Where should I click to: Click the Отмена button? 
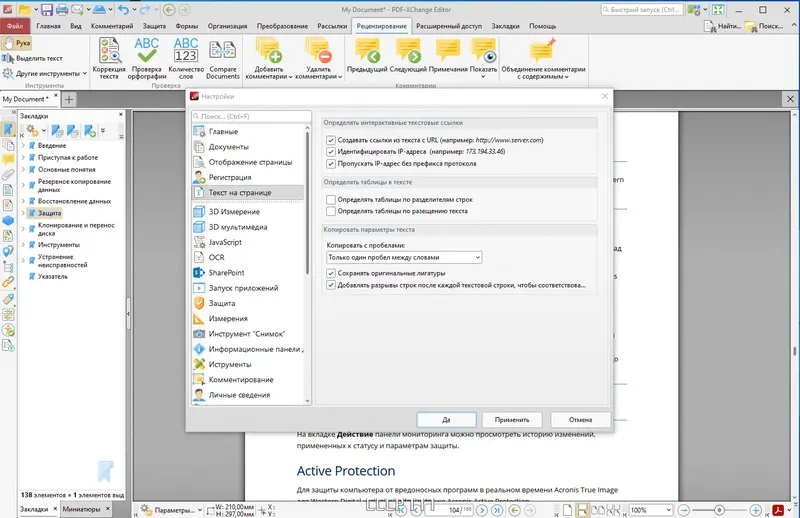click(x=581, y=420)
